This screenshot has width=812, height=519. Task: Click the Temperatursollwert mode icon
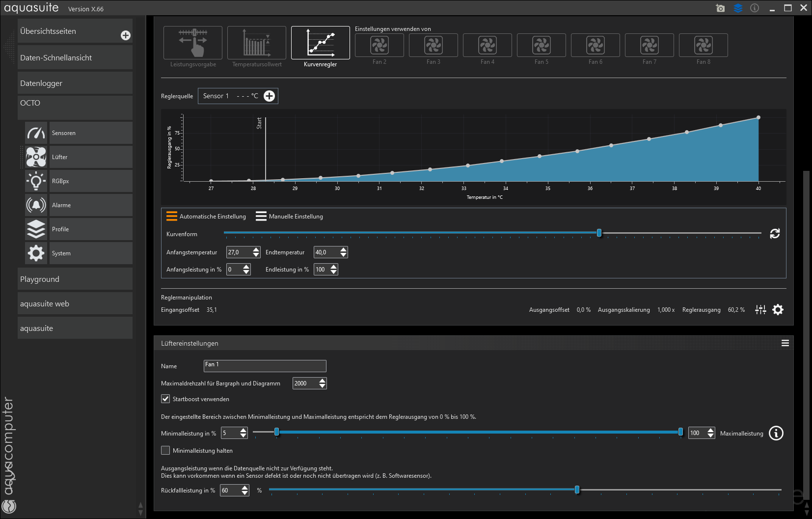[256, 43]
